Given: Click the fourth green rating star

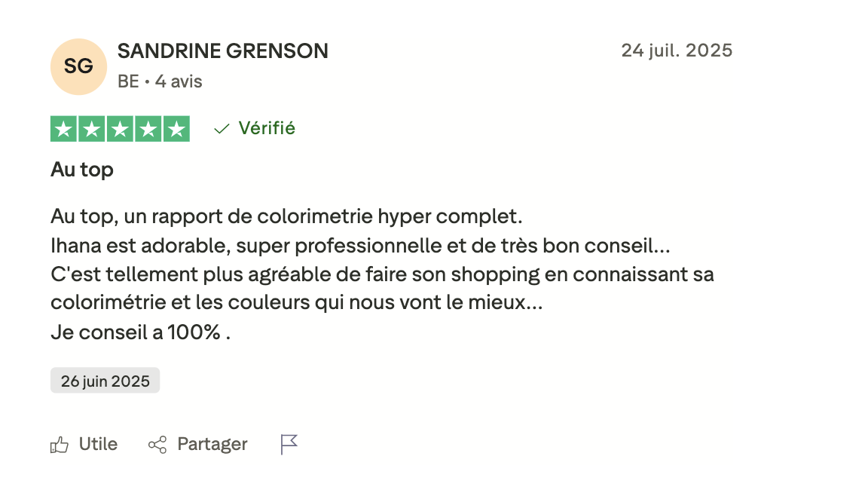Looking at the screenshot, I should (148, 129).
